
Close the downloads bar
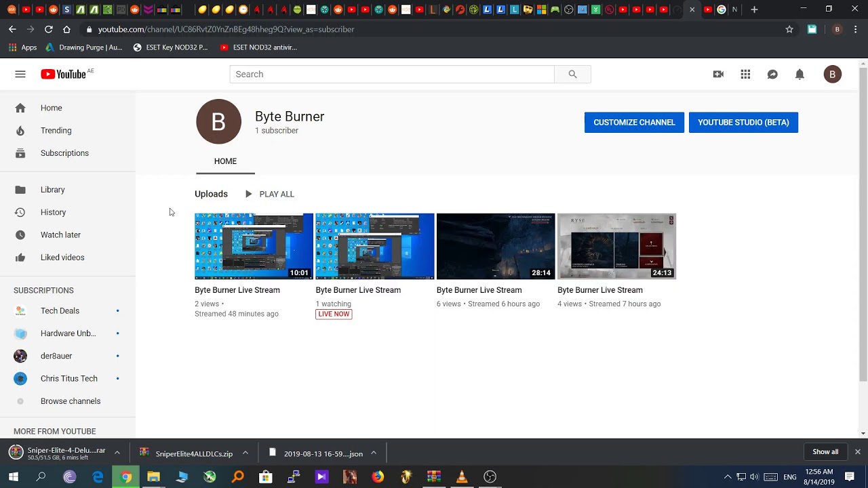coord(857,452)
